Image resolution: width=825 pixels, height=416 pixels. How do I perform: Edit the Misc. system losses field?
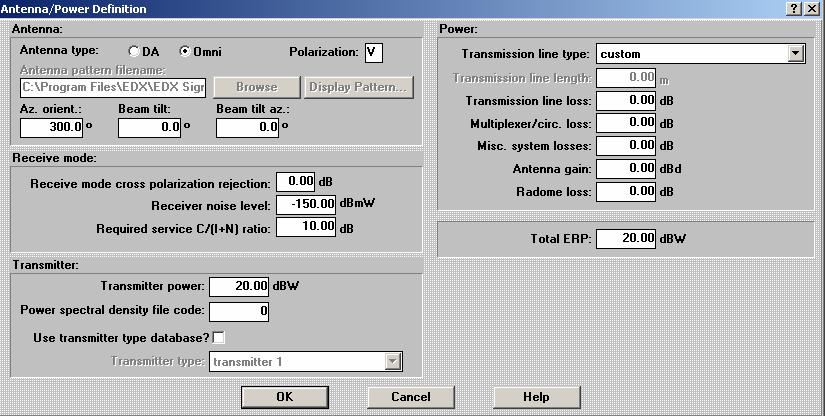click(x=626, y=146)
